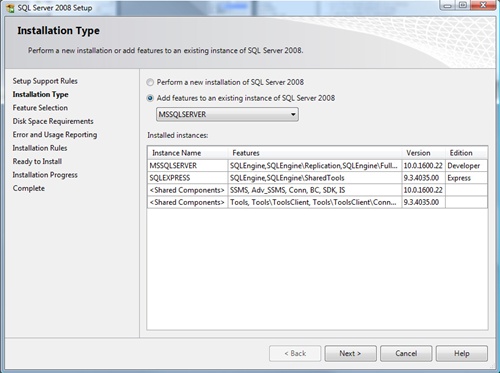
Task: Close the SQL Server 2008 Setup window
Action: [x=483, y=5]
